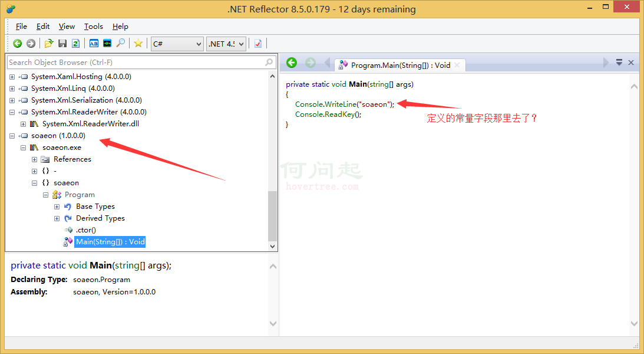The image size is (644, 354).
Task: Collapse the soaeon namespace node
Action: click(35, 183)
